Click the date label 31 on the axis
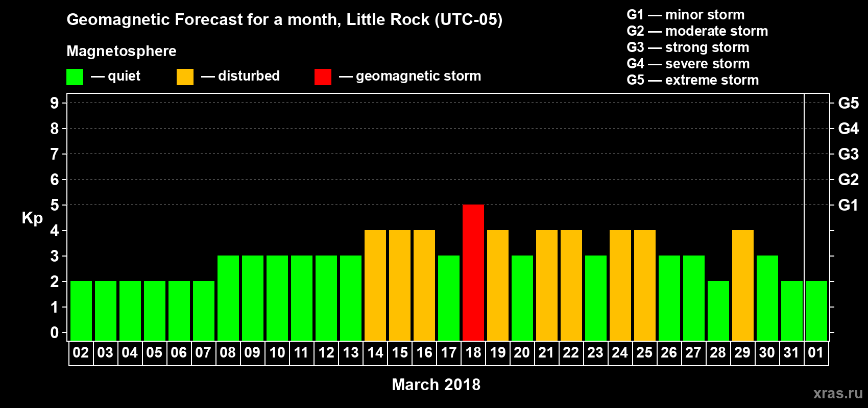Image resolution: width=868 pixels, height=408 pixels. [791, 352]
